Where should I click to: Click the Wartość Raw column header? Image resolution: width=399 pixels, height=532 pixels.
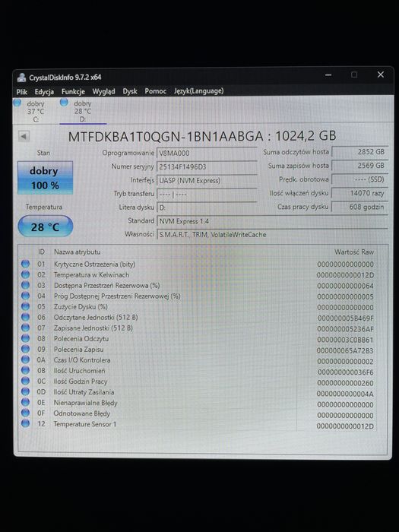(x=354, y=252)
